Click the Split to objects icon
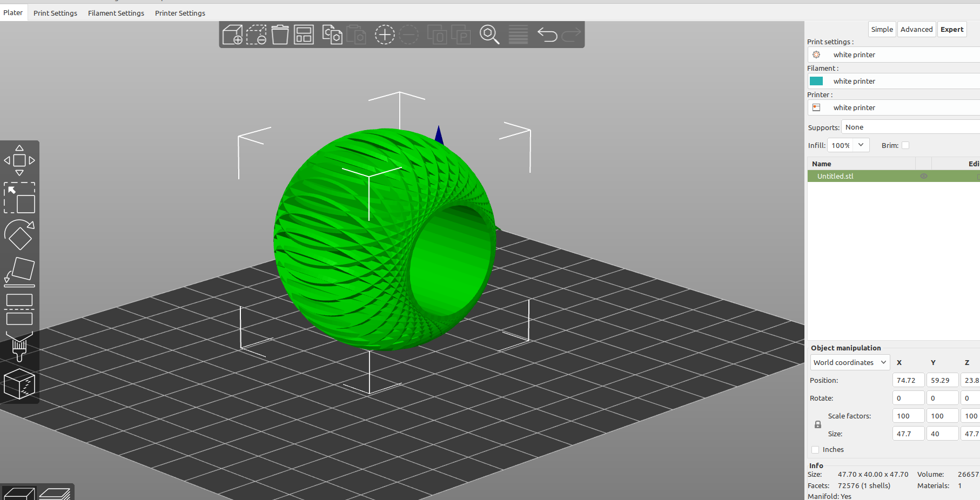The width and height of the screenshot is (980, 500). click(437, 35)
